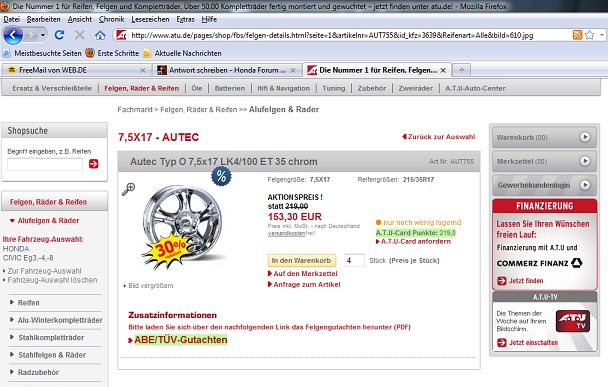The height and width of the screenshot is (387, 608).
Task: Open the Datei menu
Action: 12,19
